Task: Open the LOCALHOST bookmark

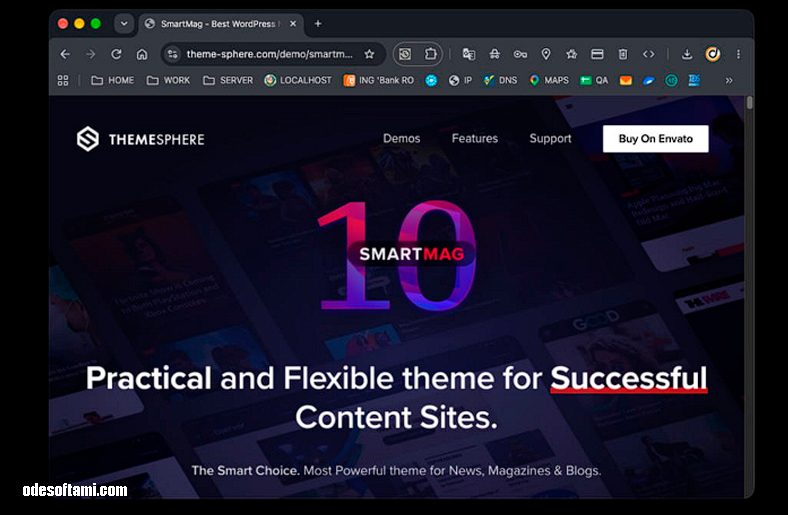Action: point(298,80)
